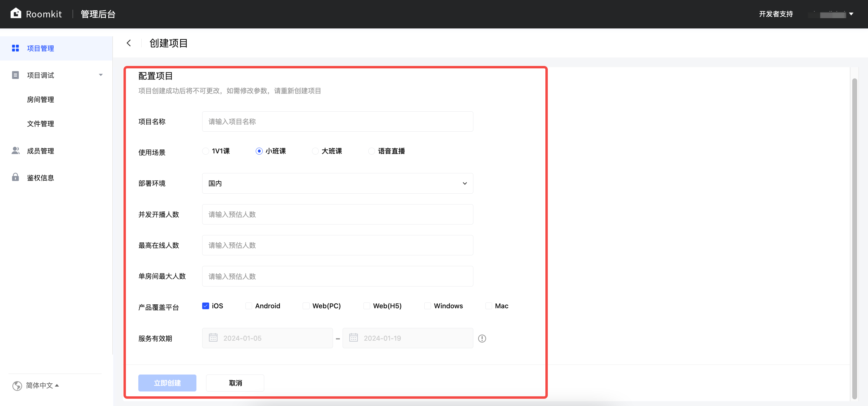868x406 pixels.
Task: Open 房间管理 in the sidebar
Action: (41, 100)
